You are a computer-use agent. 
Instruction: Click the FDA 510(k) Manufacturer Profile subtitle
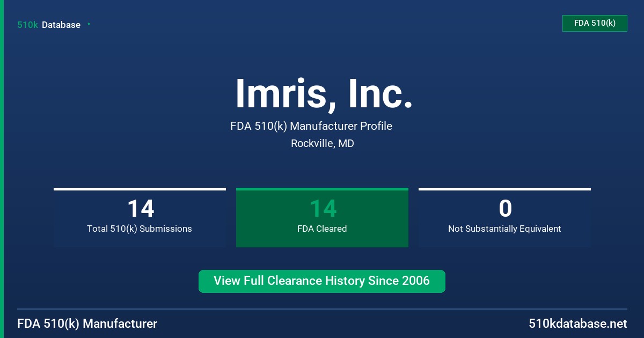tap(311, 126)
